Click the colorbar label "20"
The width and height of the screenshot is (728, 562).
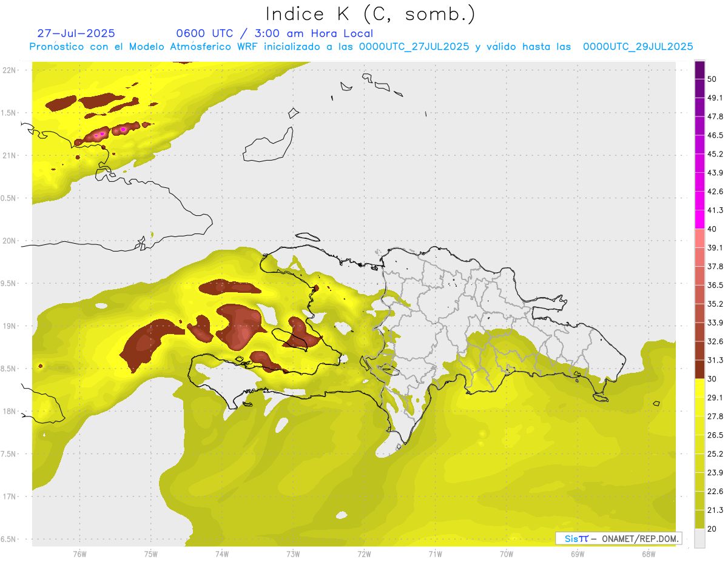point(712,529)
